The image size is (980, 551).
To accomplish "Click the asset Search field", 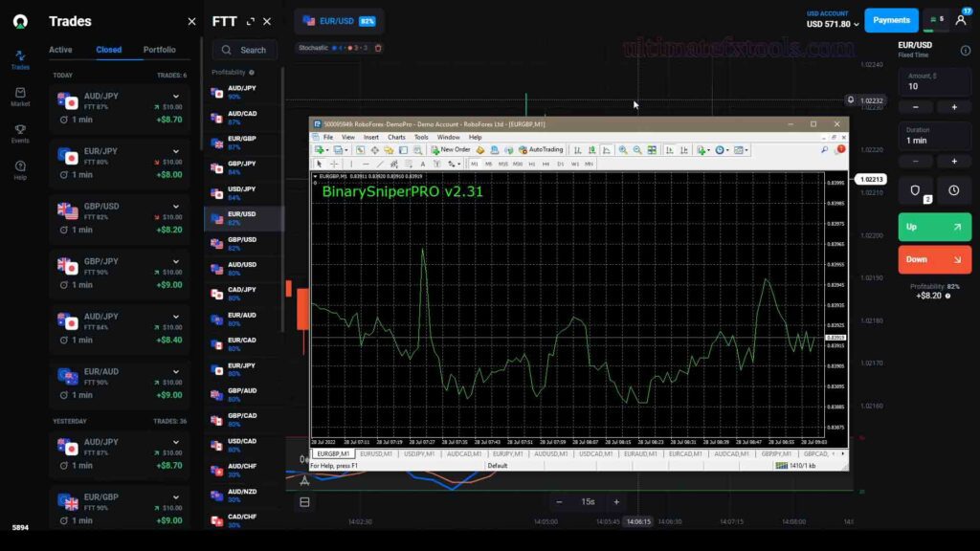I will click(244, 50).
